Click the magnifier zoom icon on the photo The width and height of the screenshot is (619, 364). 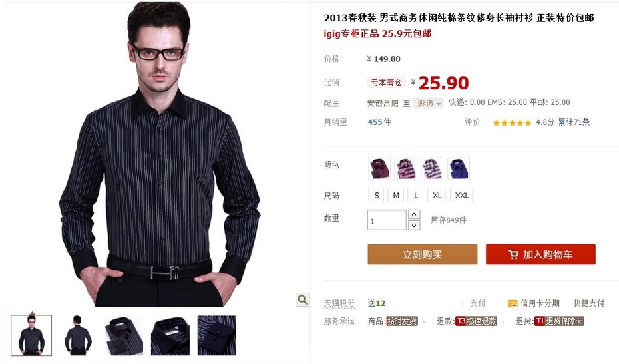(302, 299)
